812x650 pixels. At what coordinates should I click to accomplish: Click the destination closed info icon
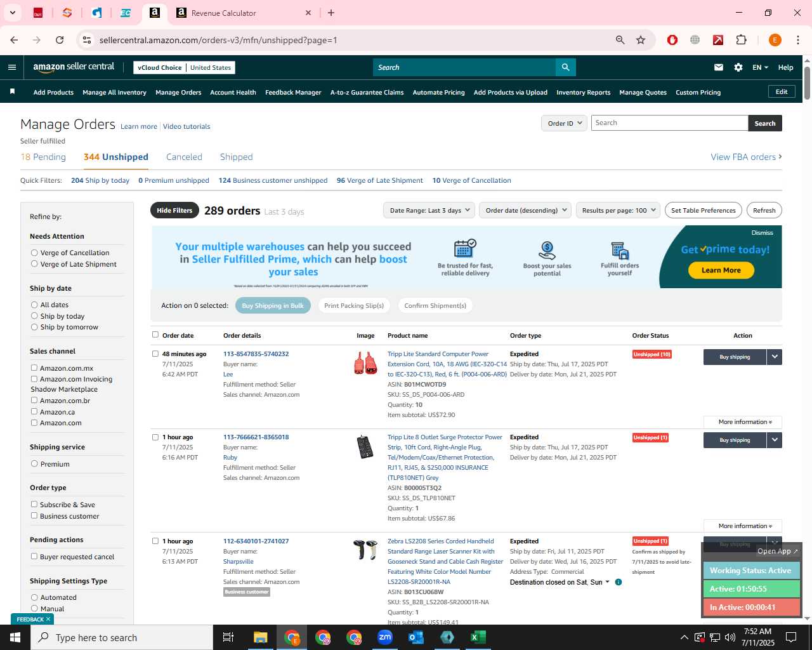[x=619, y=582]
